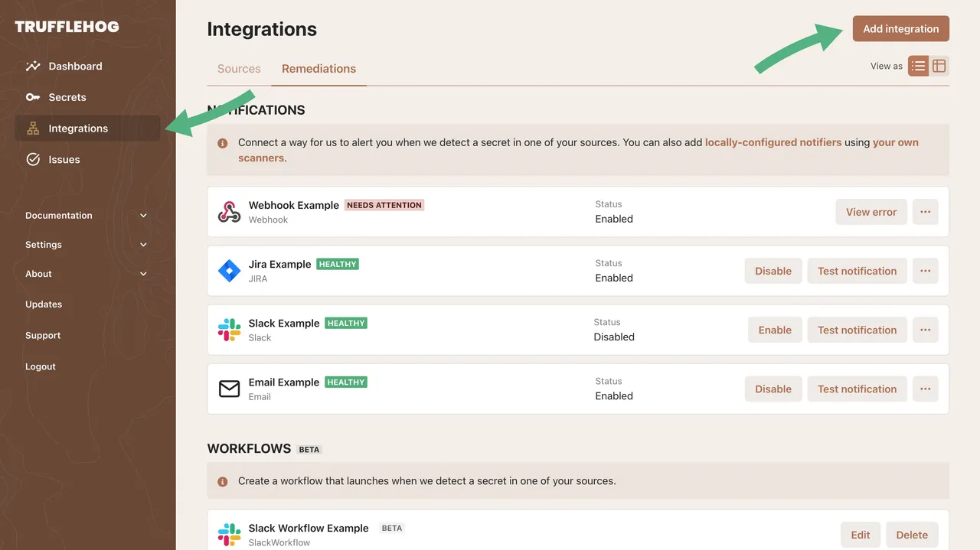Viewport: 980px width, 550px height.
Task: Click the info icon in the notifications banner
Action: point(222,142)
